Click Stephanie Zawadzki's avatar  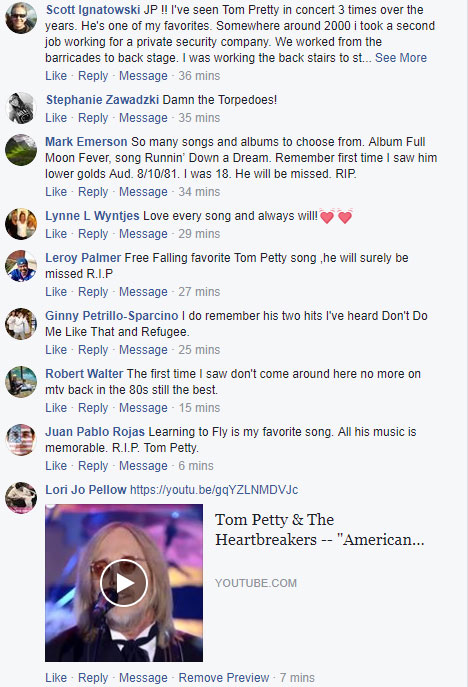[21, 108]
